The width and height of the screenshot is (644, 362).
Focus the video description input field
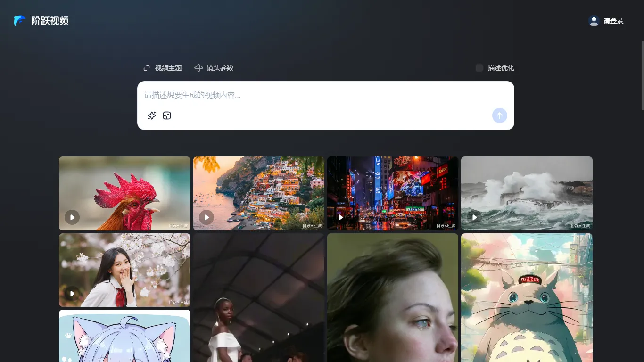[325, 95]
